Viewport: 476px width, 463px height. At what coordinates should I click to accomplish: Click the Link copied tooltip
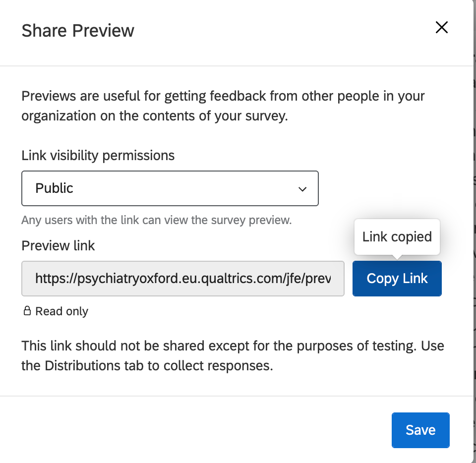click(397, 236)
